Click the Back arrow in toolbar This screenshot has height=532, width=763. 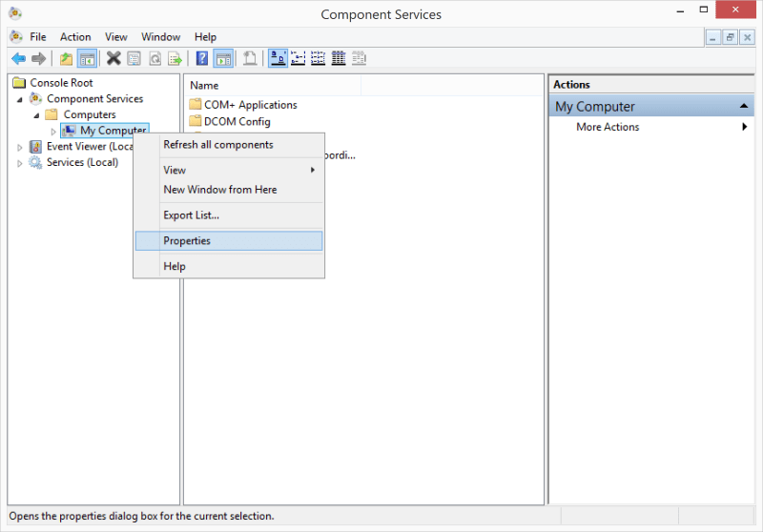[18, 59]
